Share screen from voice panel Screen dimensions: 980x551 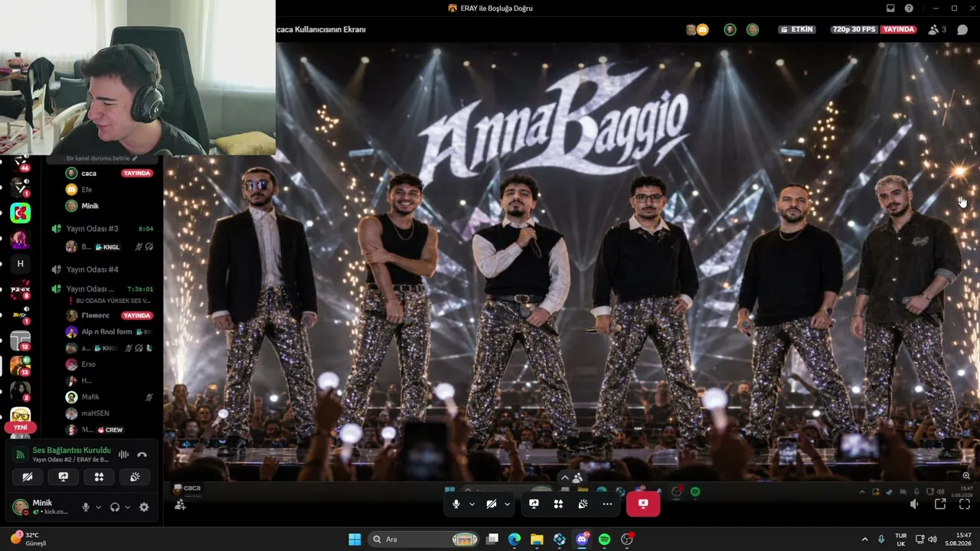click(64, 477)
